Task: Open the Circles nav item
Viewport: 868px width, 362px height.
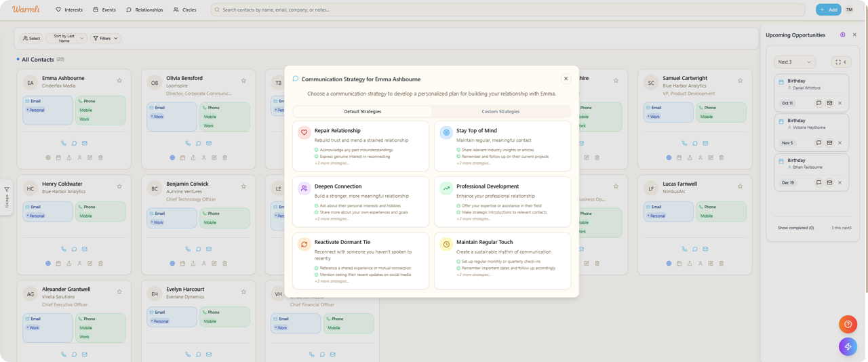Action: point(185,9)
